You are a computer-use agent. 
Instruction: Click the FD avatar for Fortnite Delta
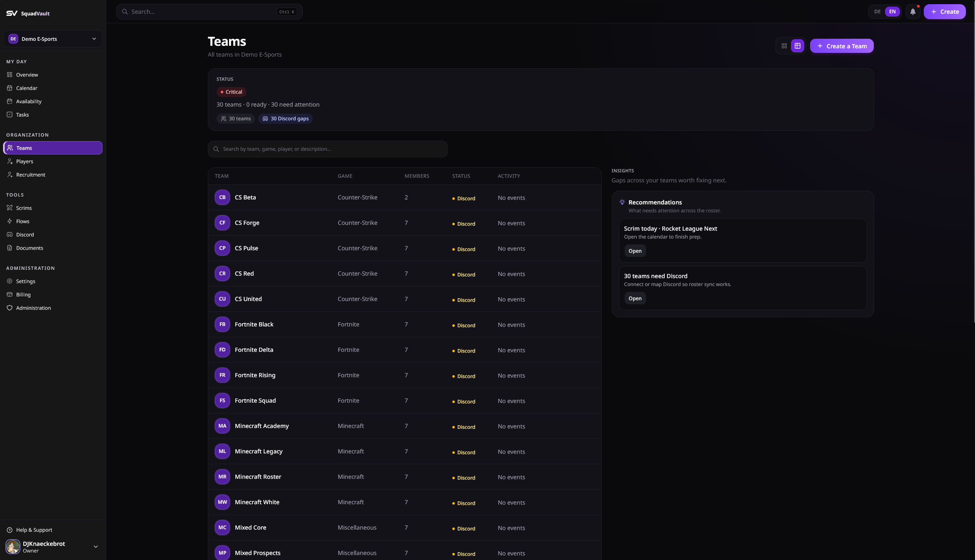coord(222,350)
